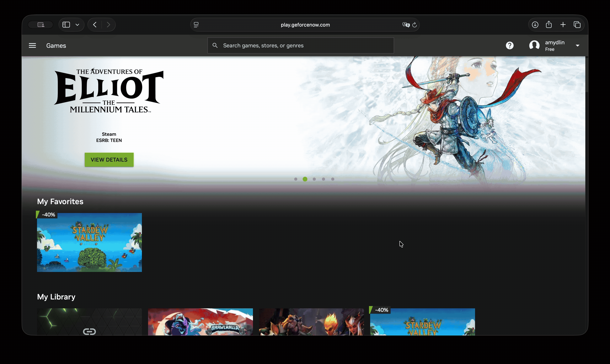Click the My Library heading

pos(56,297)
